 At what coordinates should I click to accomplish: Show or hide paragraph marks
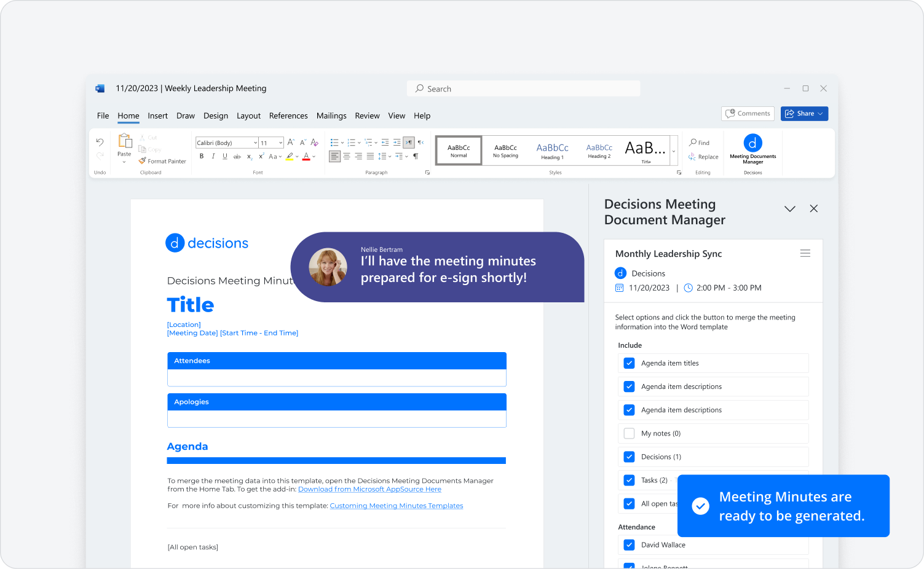pyautogui.click(x=416, y=156)
